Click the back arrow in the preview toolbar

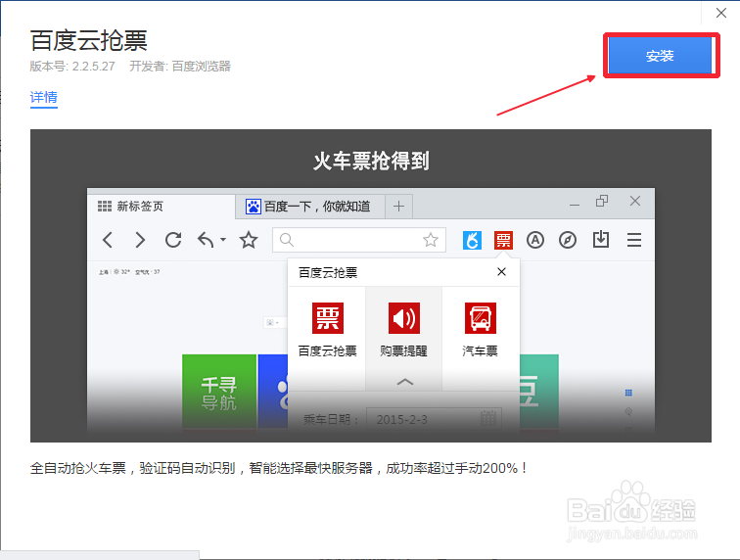(108, 240)
